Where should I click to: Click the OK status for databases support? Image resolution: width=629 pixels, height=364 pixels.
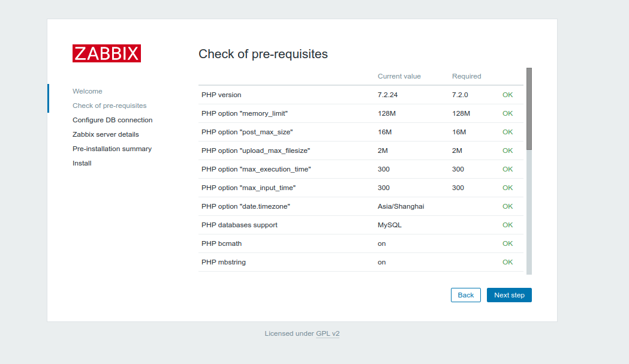507,225
